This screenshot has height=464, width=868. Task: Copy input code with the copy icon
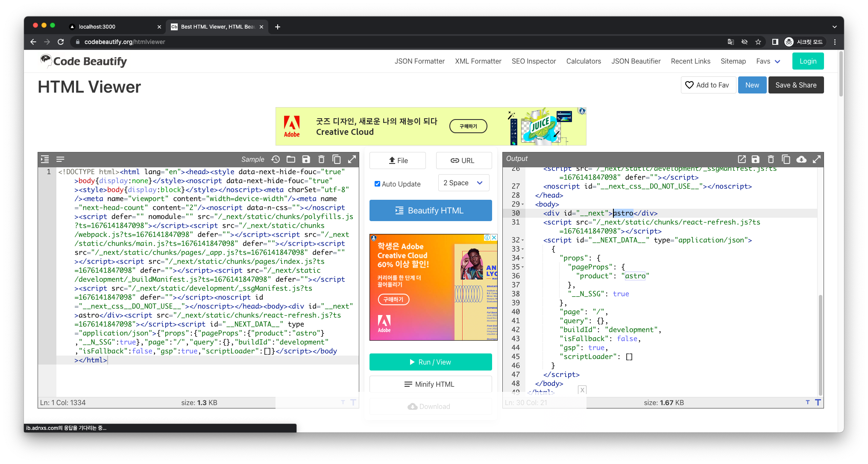click(x=337, y=159)
